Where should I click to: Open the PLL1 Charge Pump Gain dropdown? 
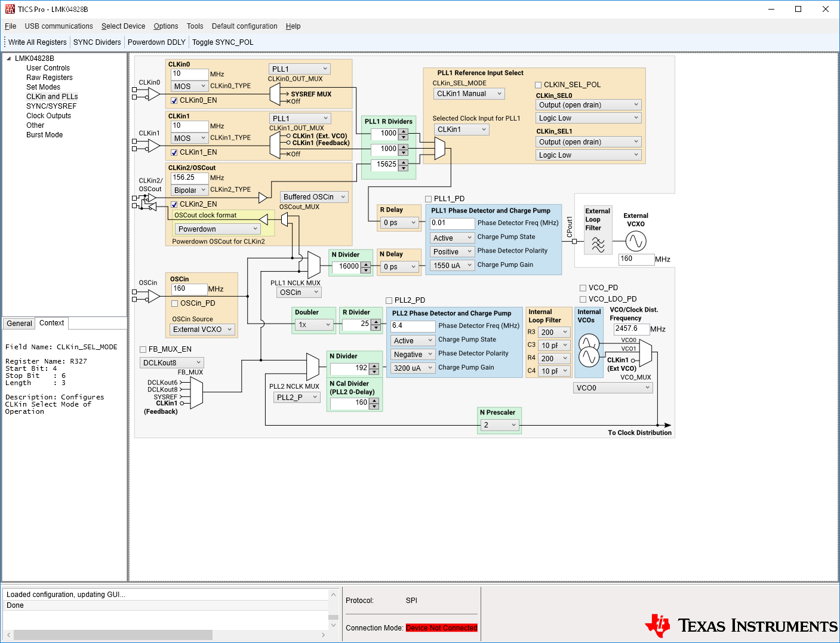coord(452,266)
